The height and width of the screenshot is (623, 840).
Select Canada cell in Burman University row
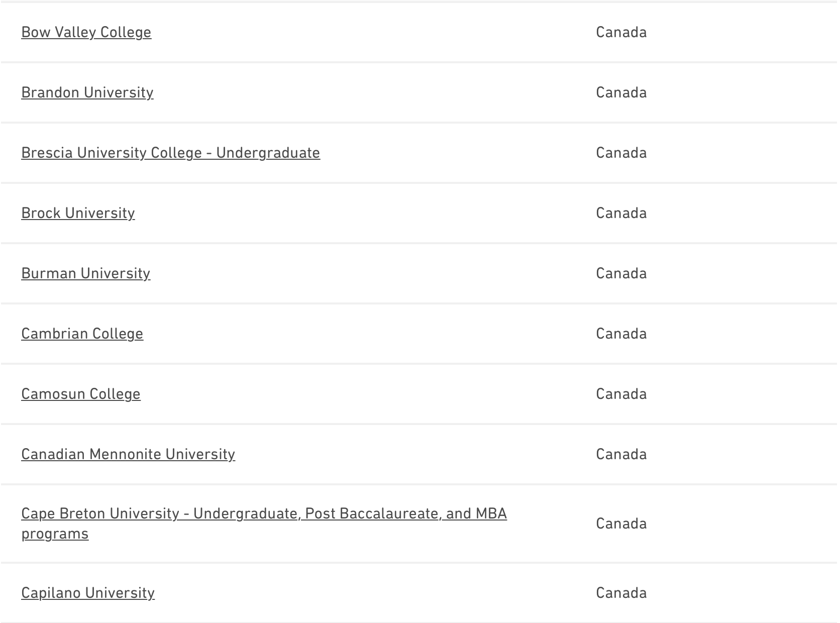click(x=621, y=273)
